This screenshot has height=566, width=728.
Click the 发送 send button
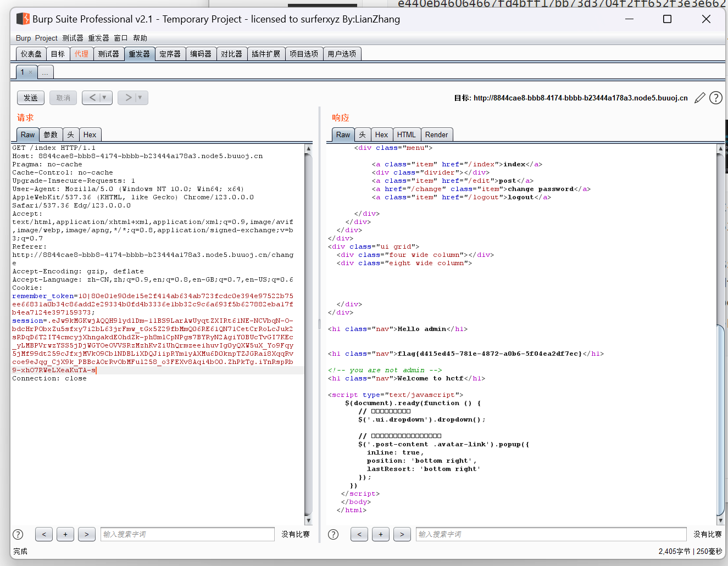[x=31, y=98]
